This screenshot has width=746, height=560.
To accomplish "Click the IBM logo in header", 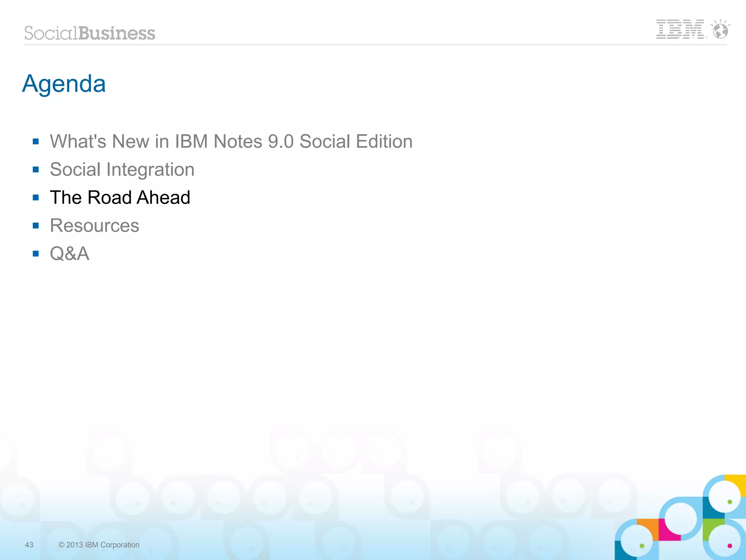I will point(680,29).
